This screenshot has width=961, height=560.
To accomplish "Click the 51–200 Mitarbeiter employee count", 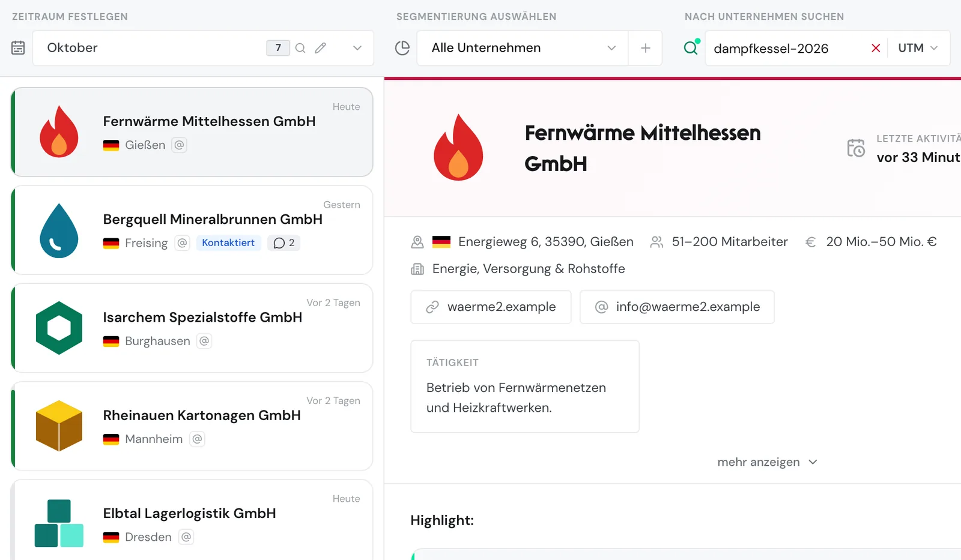I will pyautogui.click(x=730, y=241).
